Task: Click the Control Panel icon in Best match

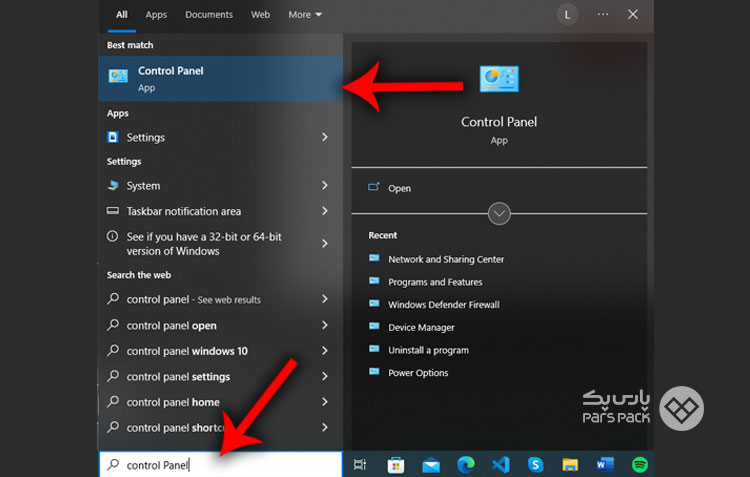Action: coord(118,76)
